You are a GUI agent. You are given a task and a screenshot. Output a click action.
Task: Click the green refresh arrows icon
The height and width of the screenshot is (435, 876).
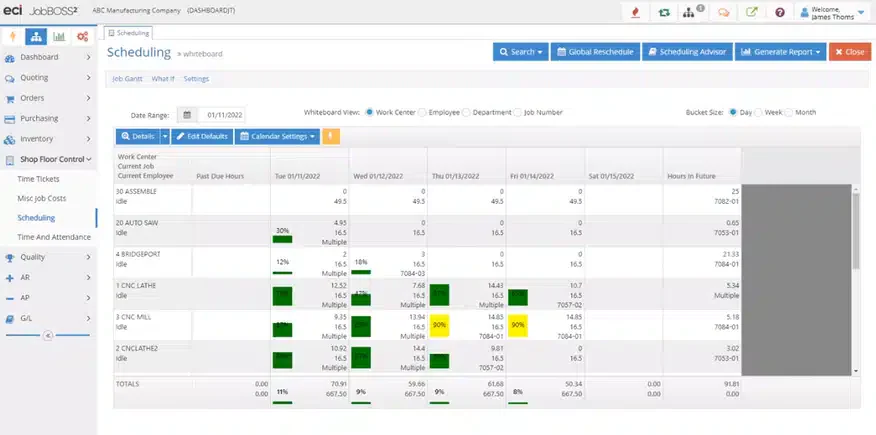pyautogui.click(x=664, y=12)
